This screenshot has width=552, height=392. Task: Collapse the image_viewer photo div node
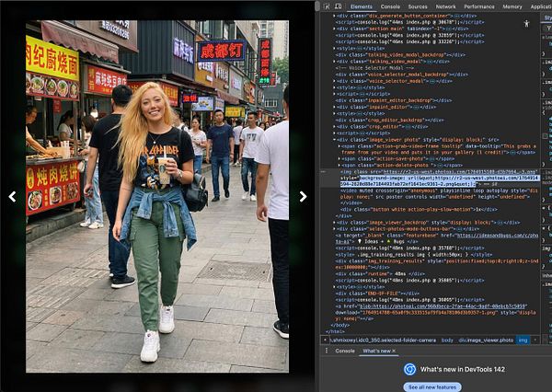coord(334,140)
